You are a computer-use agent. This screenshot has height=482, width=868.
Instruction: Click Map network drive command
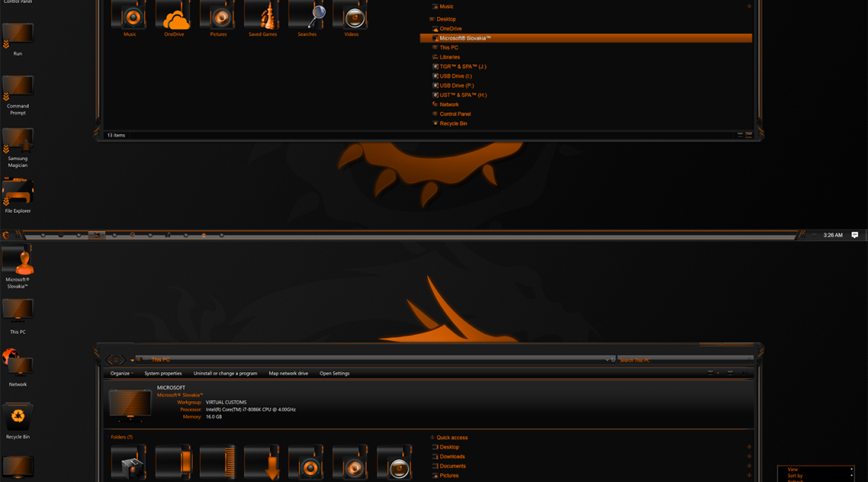[x=288, y=374]
